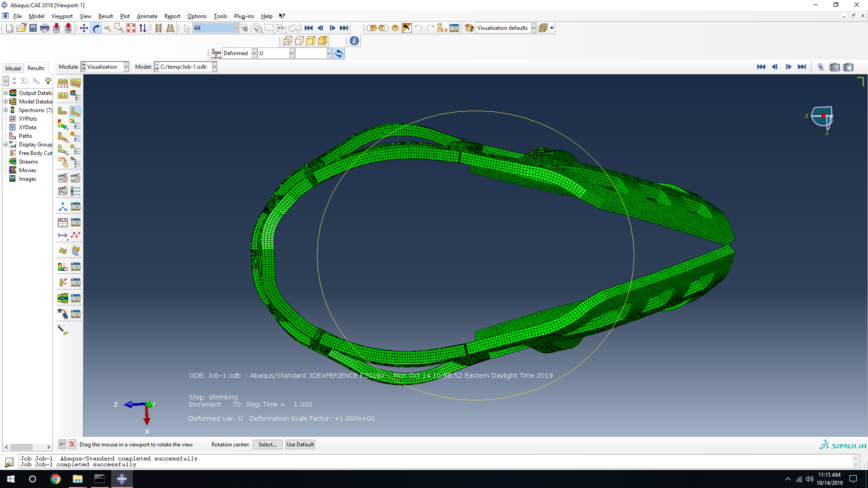Open the Deformed variable dropdown

coord(254,53)
